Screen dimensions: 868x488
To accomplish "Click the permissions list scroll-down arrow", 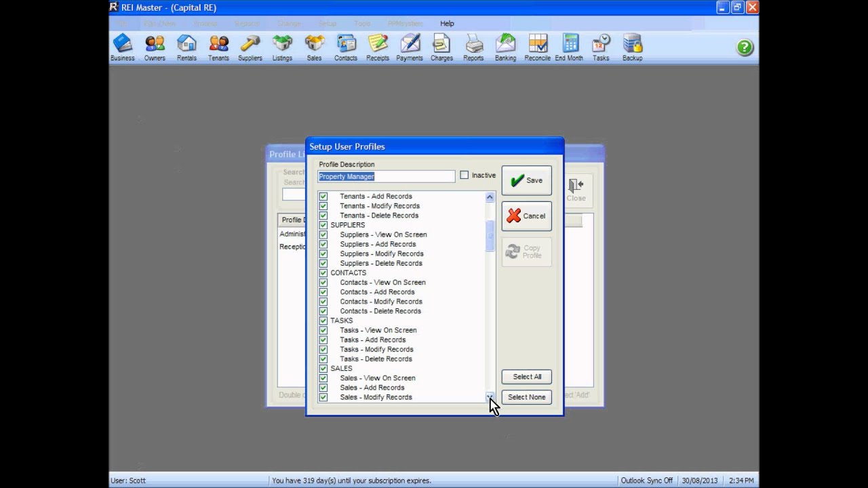I will tap(490, 396).
